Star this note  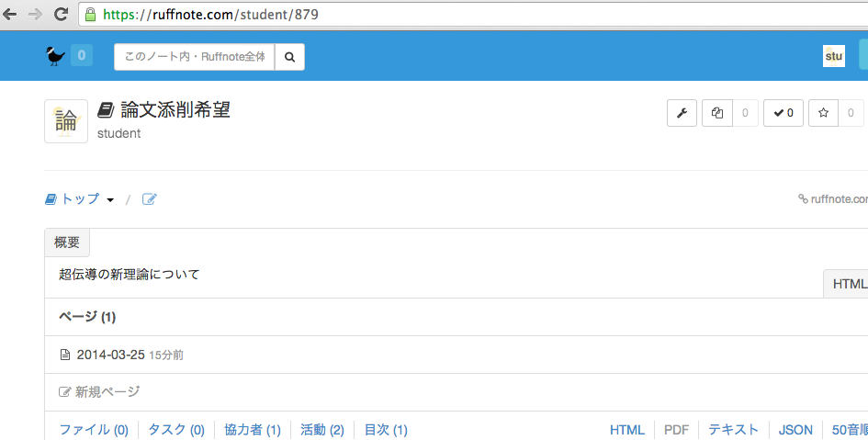pos(823,113)
